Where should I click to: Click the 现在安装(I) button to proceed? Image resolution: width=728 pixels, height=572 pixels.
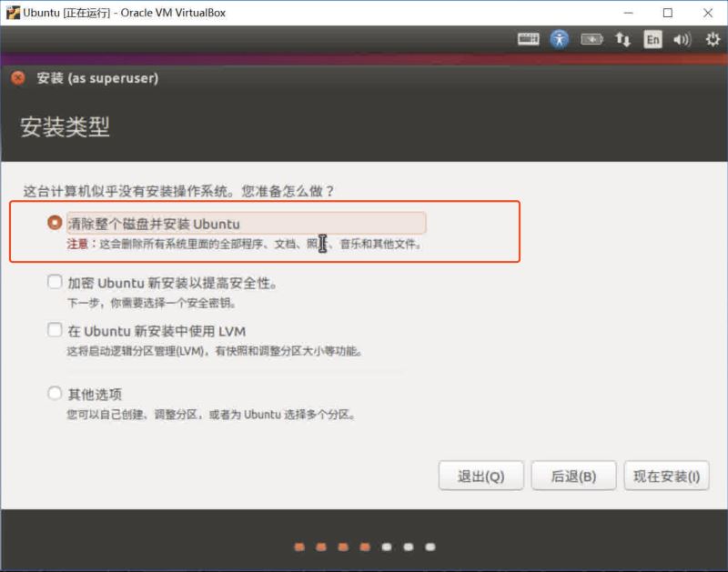click(666, 476)
